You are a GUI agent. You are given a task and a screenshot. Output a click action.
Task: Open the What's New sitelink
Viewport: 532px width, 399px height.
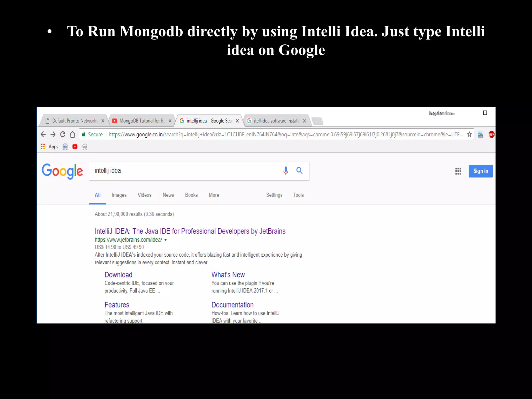tap(228, 275)
